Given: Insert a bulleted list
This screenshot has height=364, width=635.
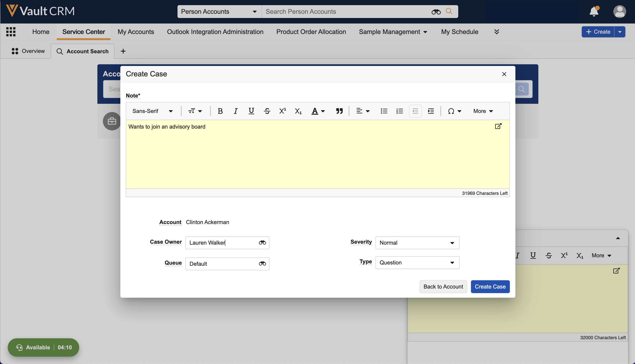Looking at the screenshot, I should [384, 111].
